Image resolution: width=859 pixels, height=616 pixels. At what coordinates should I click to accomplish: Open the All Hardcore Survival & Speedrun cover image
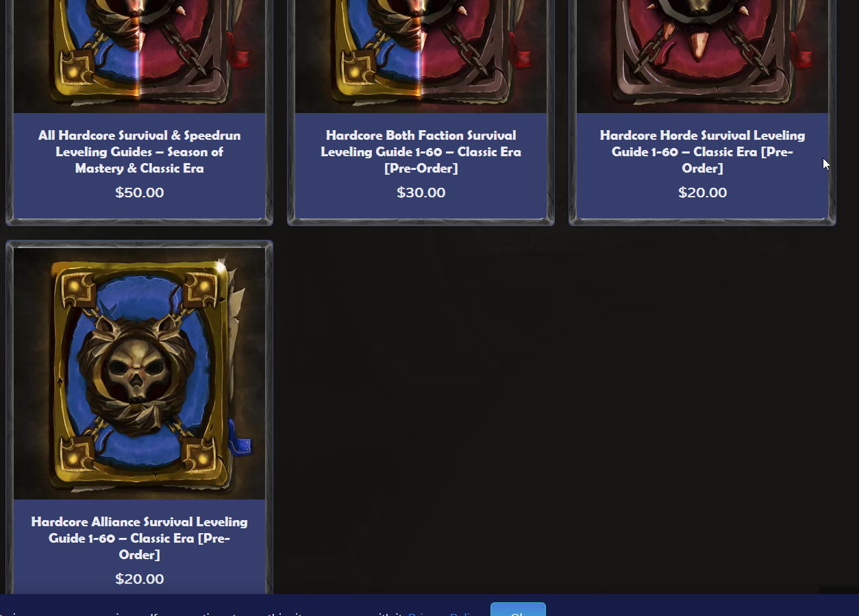139,56
